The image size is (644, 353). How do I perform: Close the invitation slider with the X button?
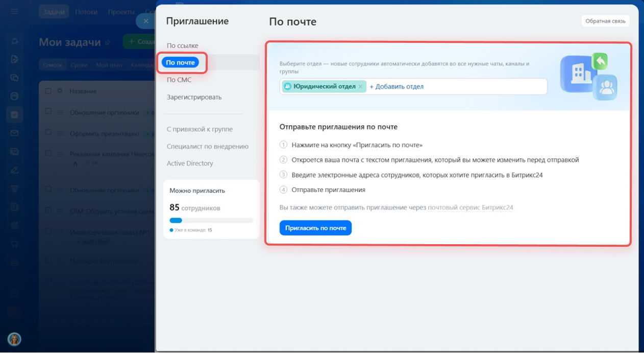coord(145,21)
